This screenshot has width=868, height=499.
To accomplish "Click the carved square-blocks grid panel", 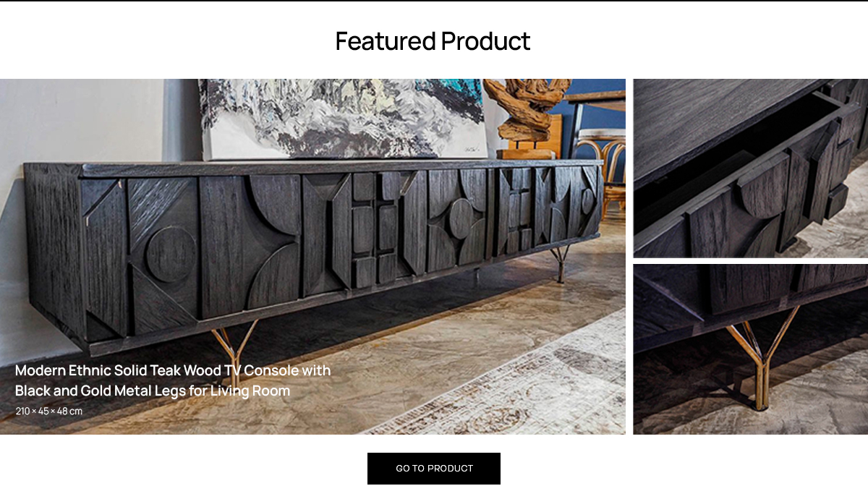I will point(375,228).
